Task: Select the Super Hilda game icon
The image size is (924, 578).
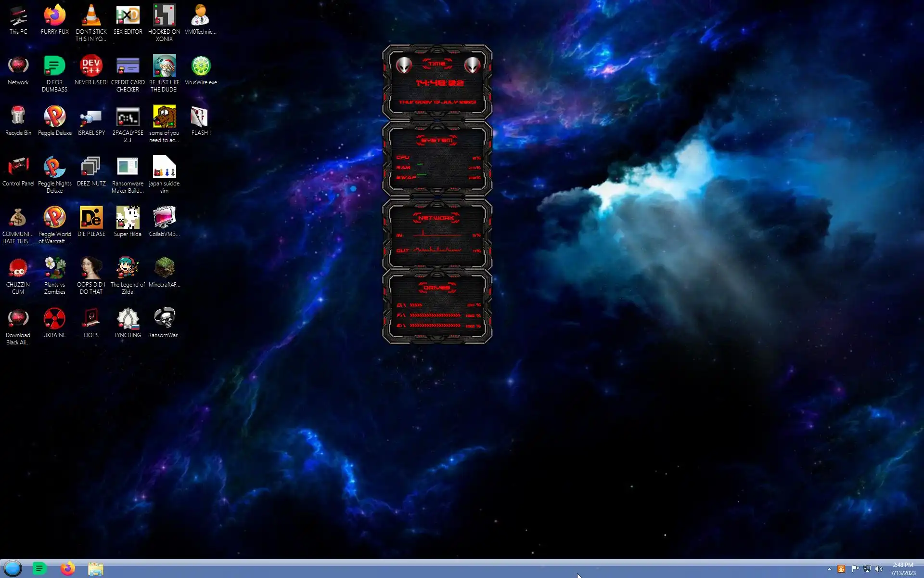Action: click(128, 218)
